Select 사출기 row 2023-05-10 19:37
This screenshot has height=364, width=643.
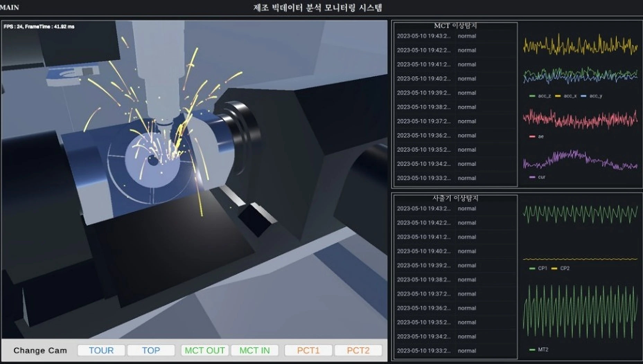pyautogui.click(x=455, y=293)
